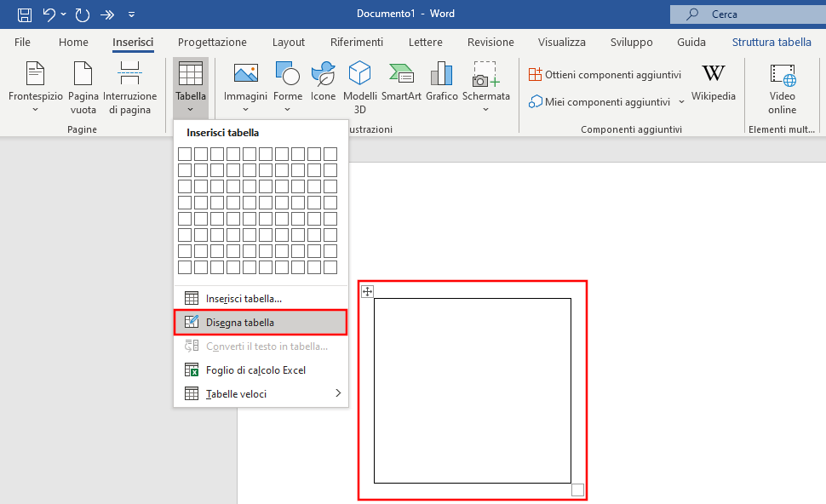Click the Frontespizio cover page icon
Image resolution: width=826 pixels, height=504 pixels.
click(35, 73)
